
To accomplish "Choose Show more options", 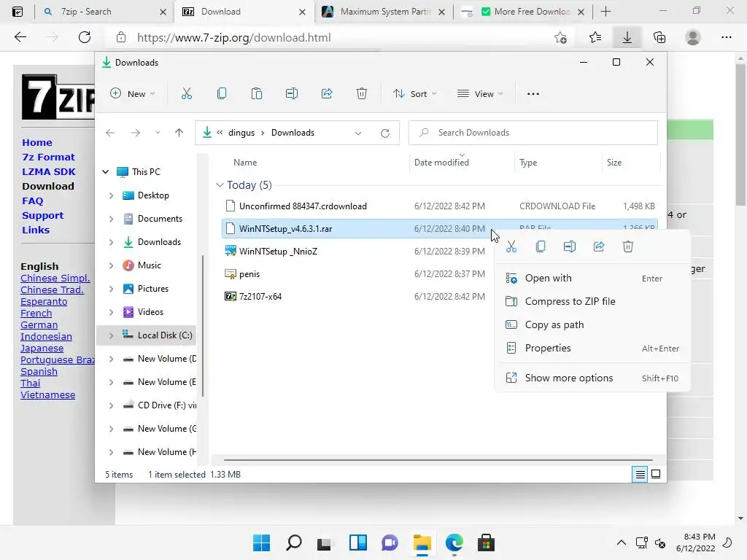I will point(592,378).
